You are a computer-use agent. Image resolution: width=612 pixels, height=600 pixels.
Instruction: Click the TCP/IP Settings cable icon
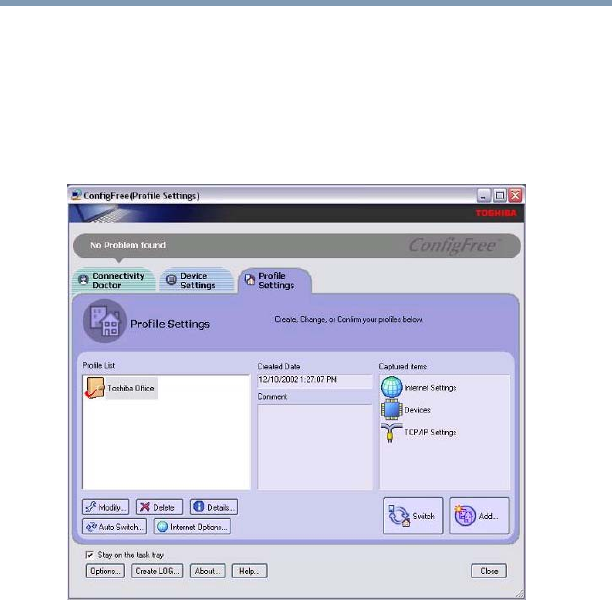pos(391,433)
